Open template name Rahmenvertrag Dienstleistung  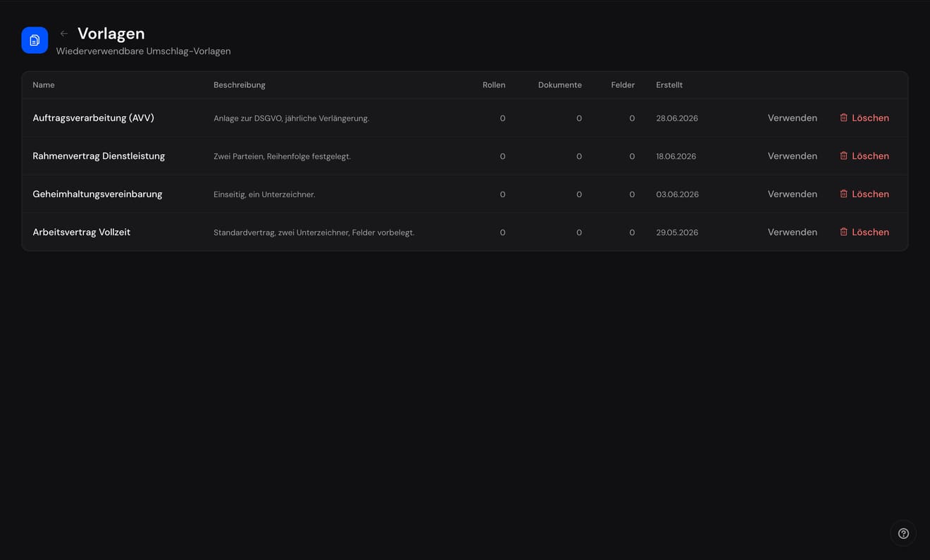coord(99,156)
